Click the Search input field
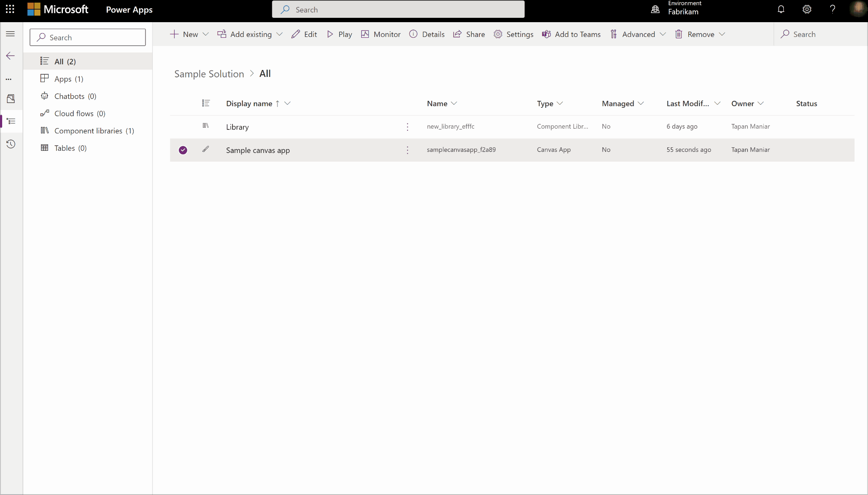The image size is (868, 495). [x=88, y=37]
